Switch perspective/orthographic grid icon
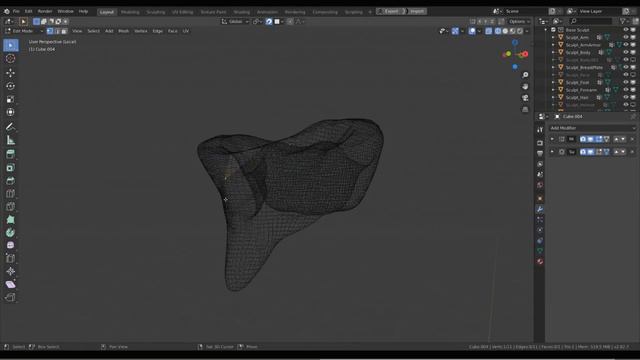This screenshot has width=640, height=360. tap(525, 109)
